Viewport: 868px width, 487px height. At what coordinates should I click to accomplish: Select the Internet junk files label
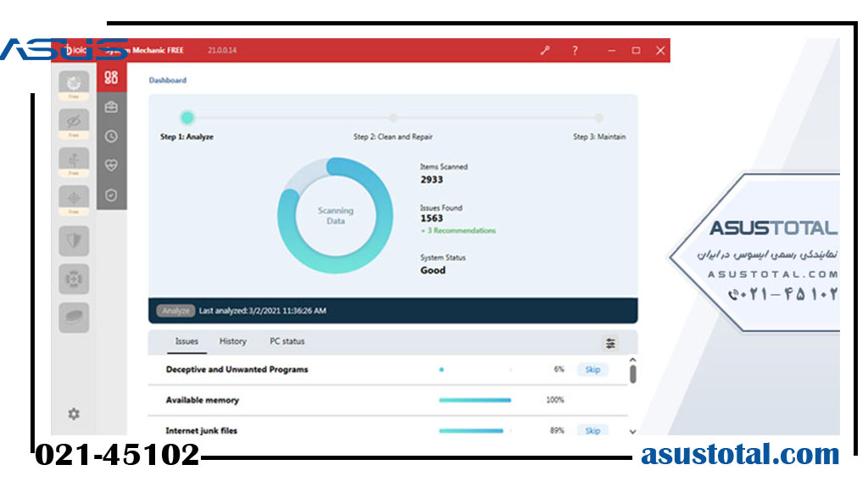point(202,430)
